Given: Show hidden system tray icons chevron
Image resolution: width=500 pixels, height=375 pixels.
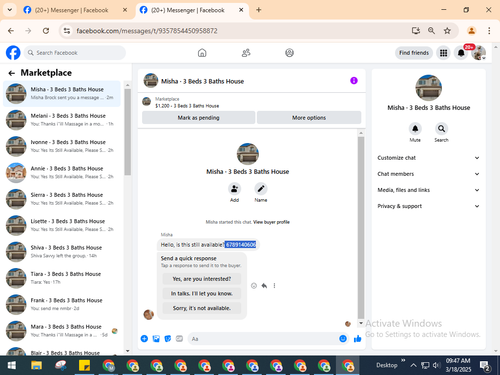Looking at the screenshot, I should click(413, 365).
